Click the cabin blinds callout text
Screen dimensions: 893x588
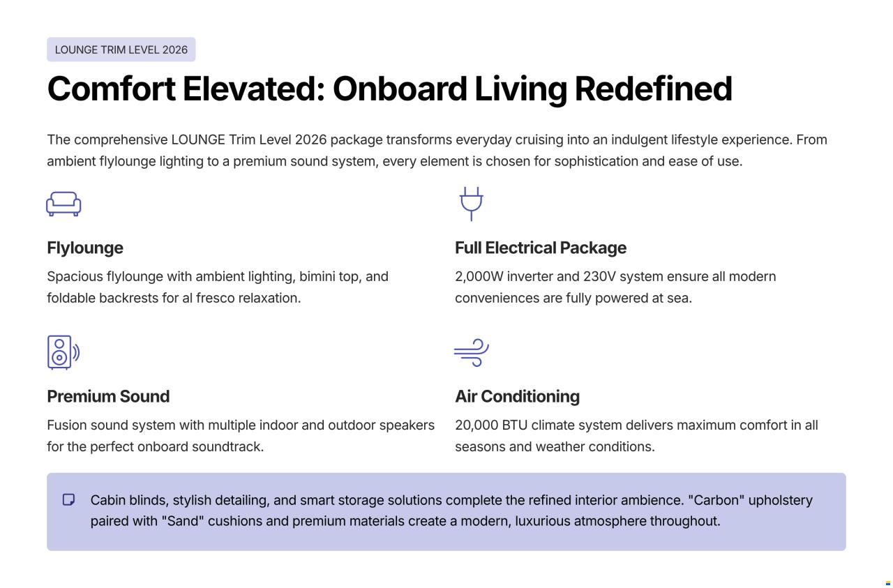[x=451, y=511]
